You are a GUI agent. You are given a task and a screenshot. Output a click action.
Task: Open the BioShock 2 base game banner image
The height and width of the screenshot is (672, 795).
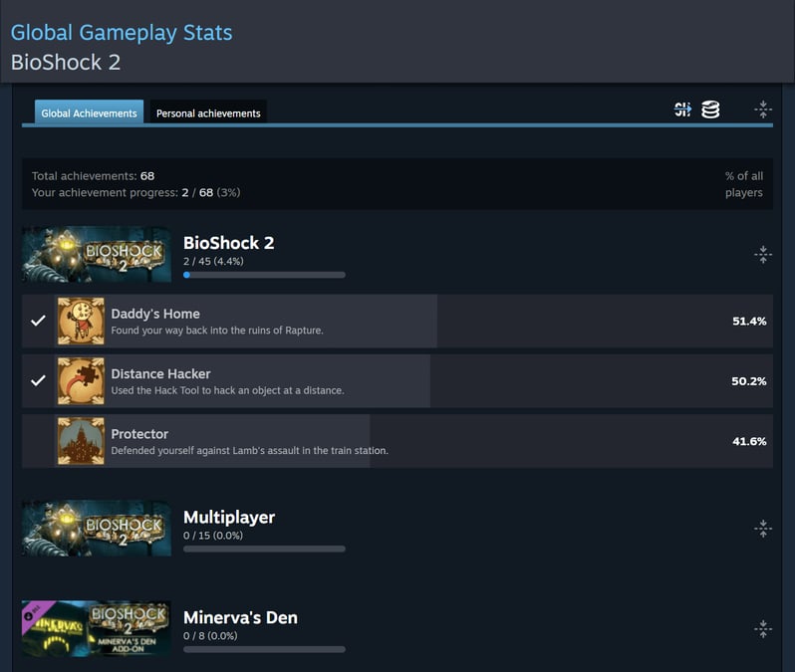(97, 255)
